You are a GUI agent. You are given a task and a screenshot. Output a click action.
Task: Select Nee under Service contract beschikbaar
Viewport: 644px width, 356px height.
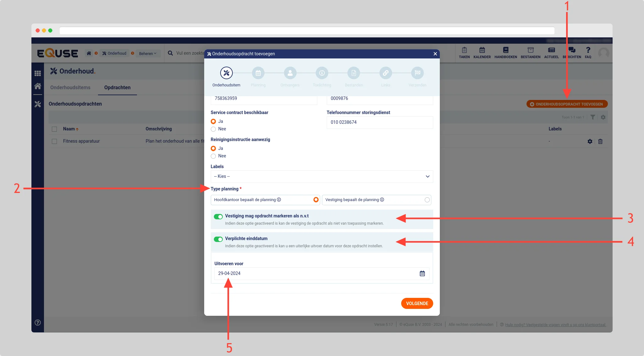pyautogui.click(x=213, y=129)
